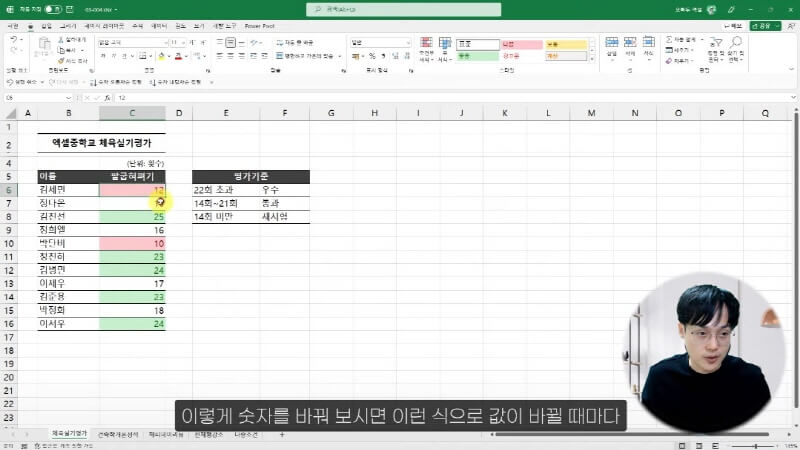Increase the font size
800x450 pixels.
[x=192, y=42]
